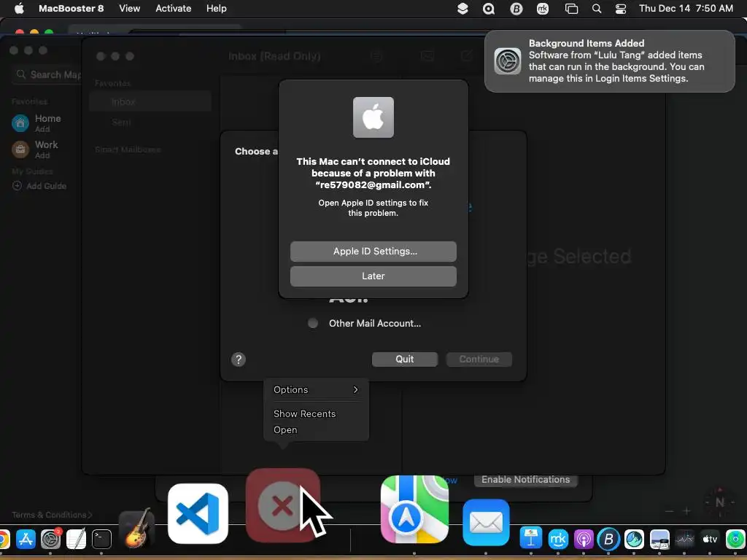Image resolution: width=747 pixels, height=560 pixels.
Task: Open Stage Manager windows icon in menu bar
Action: point(571,9)
